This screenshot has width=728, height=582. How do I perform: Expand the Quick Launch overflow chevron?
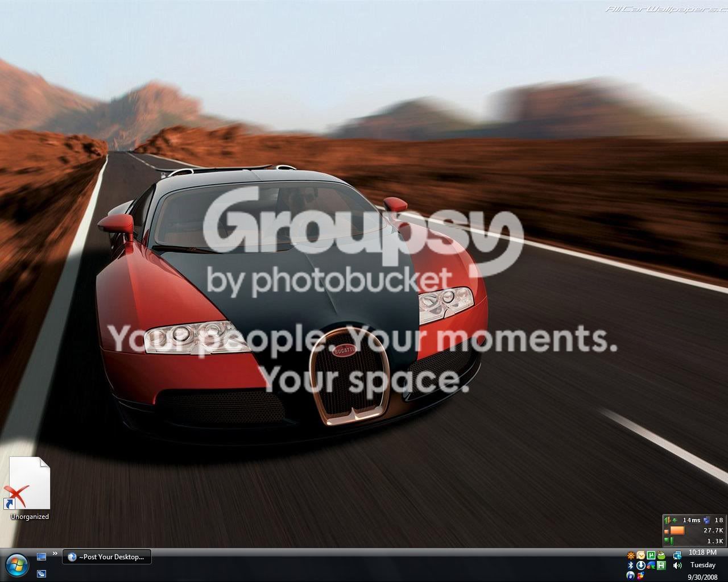tap(55, 554)
